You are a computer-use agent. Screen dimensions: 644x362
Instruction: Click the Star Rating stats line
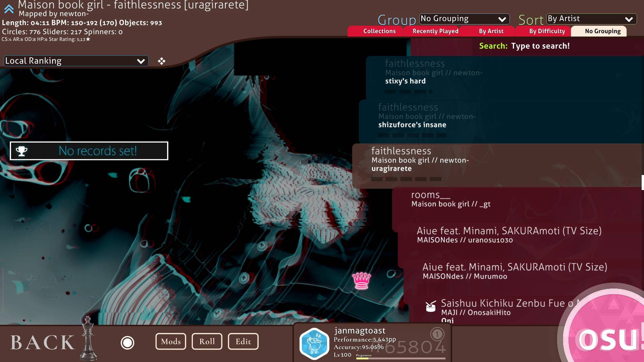pyautogui.click(x=46, y=39)
